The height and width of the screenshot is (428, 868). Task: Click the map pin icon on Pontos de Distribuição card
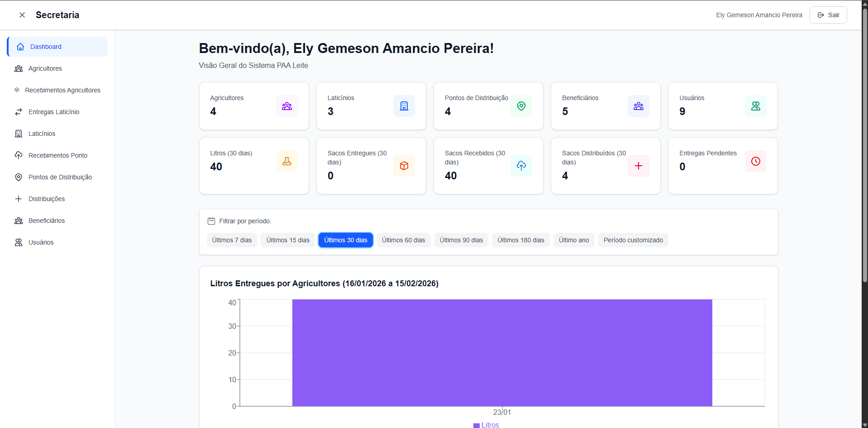[x=521, y=106]
